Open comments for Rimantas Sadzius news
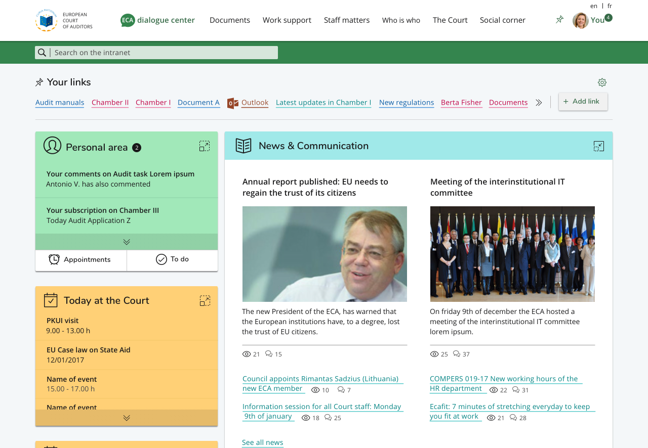The height and width of the screenshot is (448, 648). click(341, 390)
